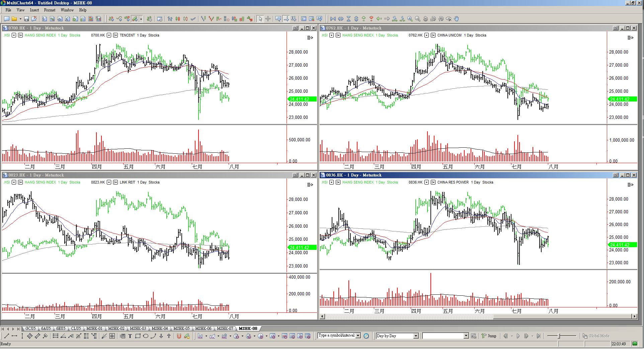The height and width of the screenshot is (354, 644).
Task: Expand the 0700.HK symbol dropdown arrow
Action: point(109,35)
